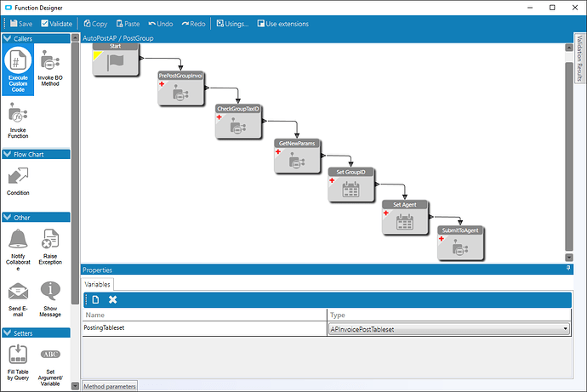Select the Execute Custom Code caller
This screenshot has height=392, width=587.
(18, 70)
